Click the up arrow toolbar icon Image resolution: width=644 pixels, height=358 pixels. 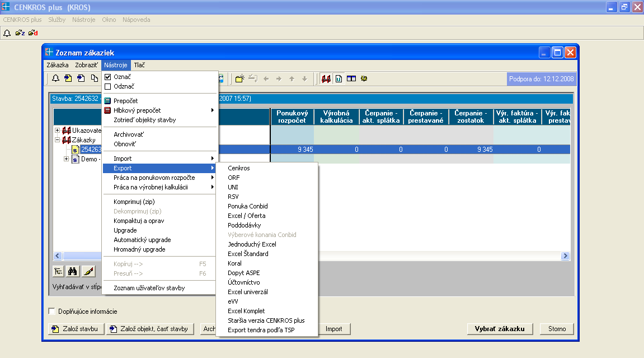point(292,78)
